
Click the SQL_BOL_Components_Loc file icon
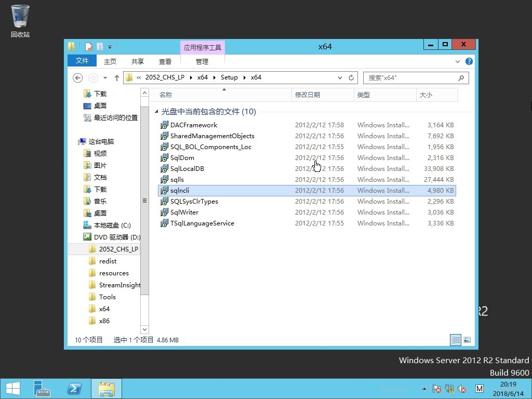(x=164, y=147)
